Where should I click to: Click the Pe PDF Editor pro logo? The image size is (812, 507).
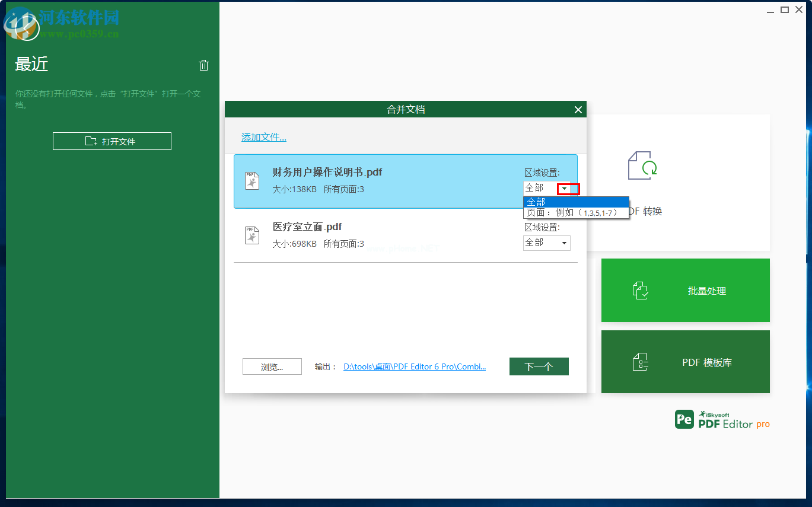pos(722,419)
